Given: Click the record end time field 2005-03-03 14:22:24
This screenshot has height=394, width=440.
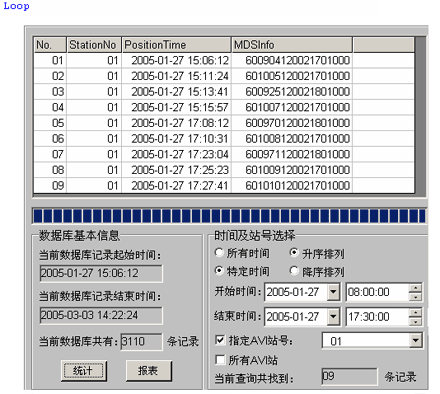Looking at the screenshot, I should point(101,315).
